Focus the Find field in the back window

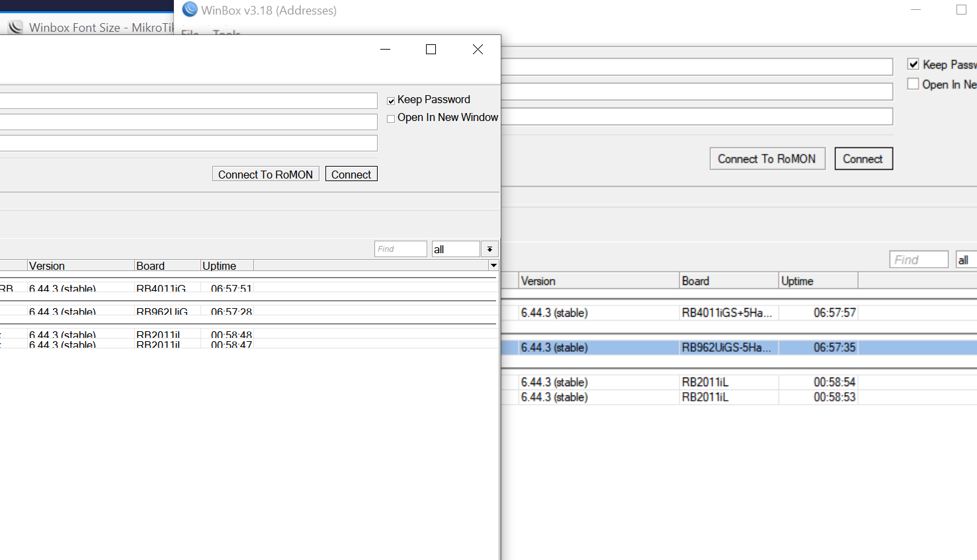pos(919,260)
